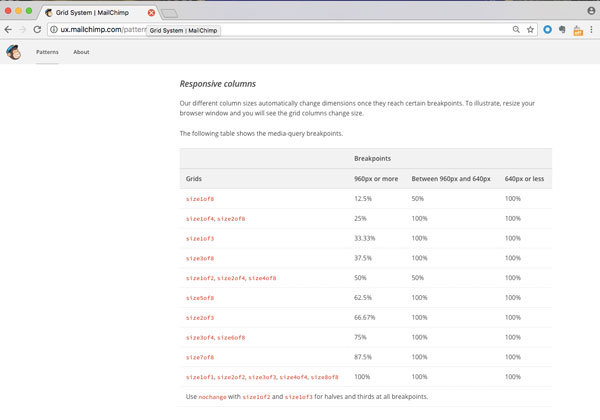Click the size5of8 grid code

tap(200, 298)
